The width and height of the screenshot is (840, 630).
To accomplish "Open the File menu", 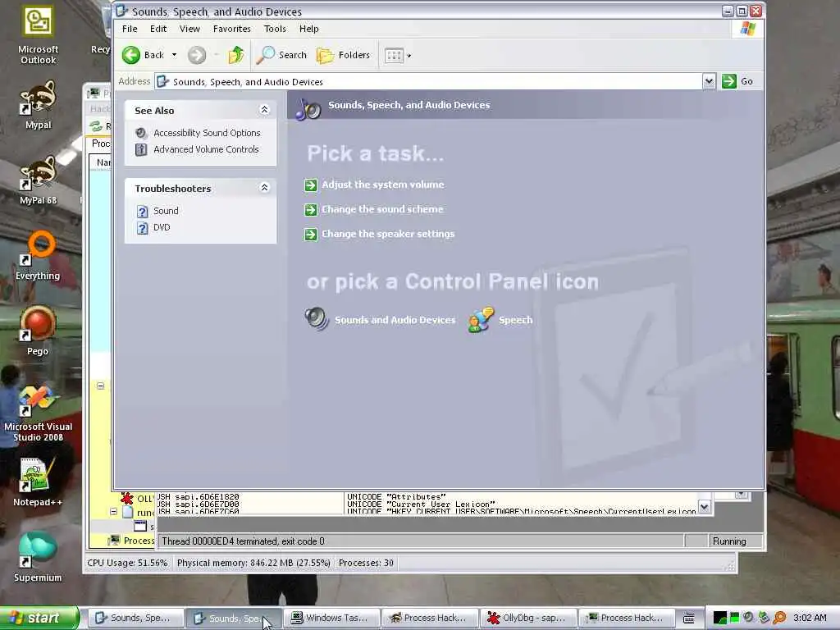I will coord(130,29).
